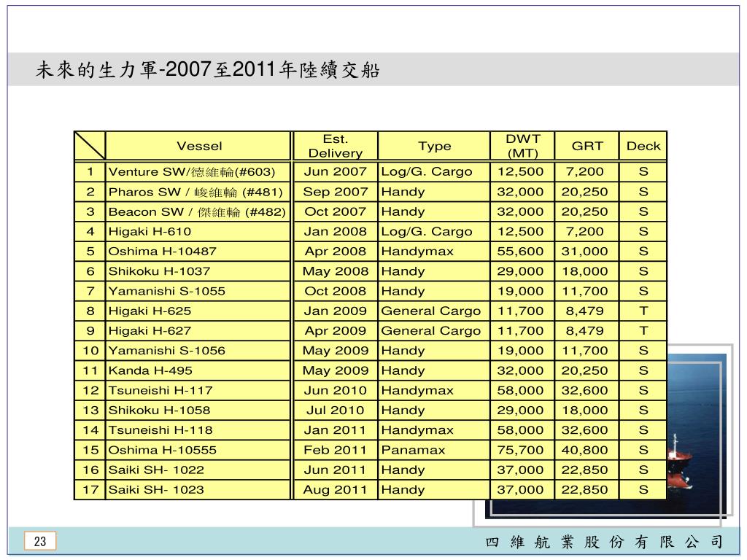
Task: Click deck 'T' in Higaki H-627 row
Action: pyautogui.click(x=643, y=331)
